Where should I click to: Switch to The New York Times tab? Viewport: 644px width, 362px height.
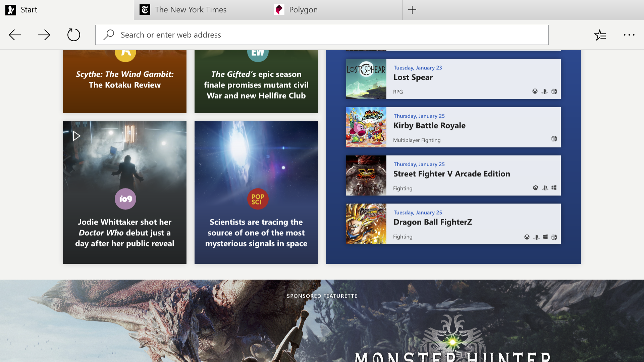click(x=201, y=10)
